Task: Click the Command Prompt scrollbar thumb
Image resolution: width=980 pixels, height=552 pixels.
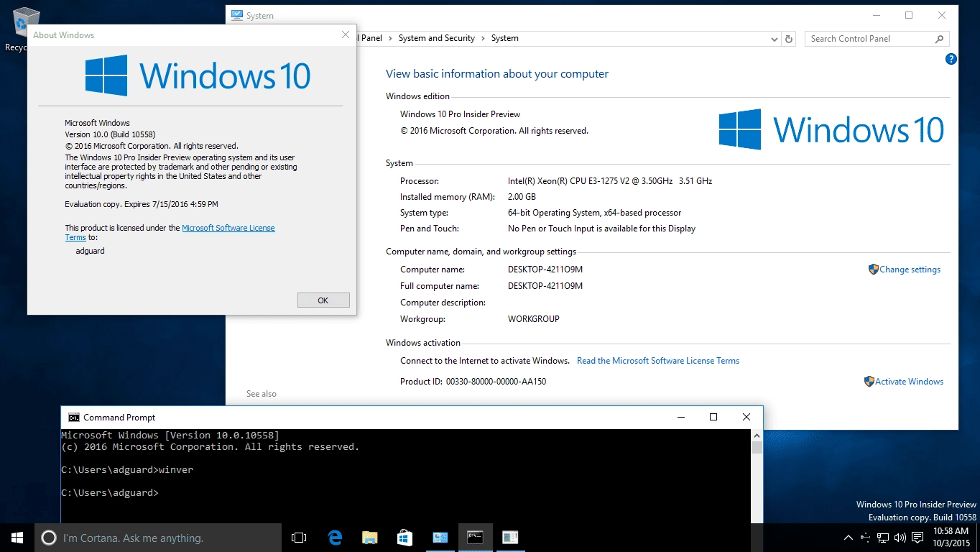Action: click(x=757, y=447)
